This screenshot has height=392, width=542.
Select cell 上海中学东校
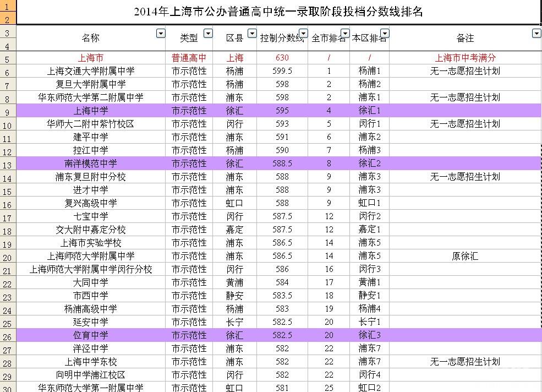click(x=91, y=362)
